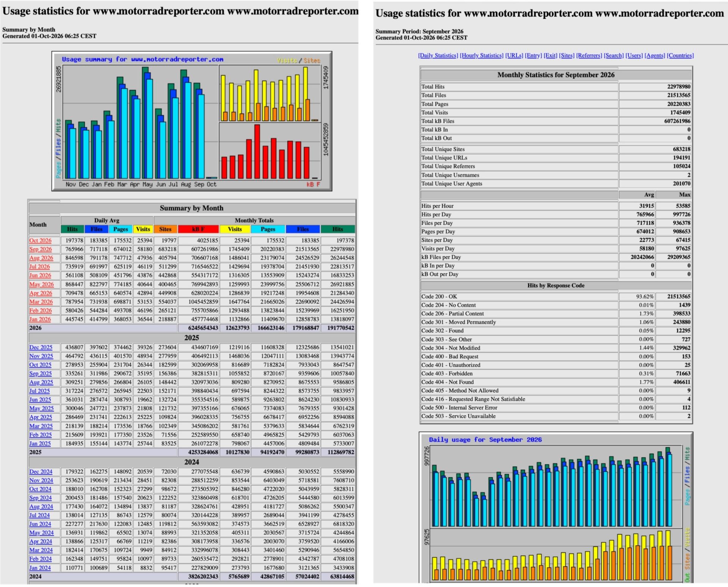This screenshot has width=728, height=587.
Task: Click the orange Sites column header
Action: pos(165,229)
